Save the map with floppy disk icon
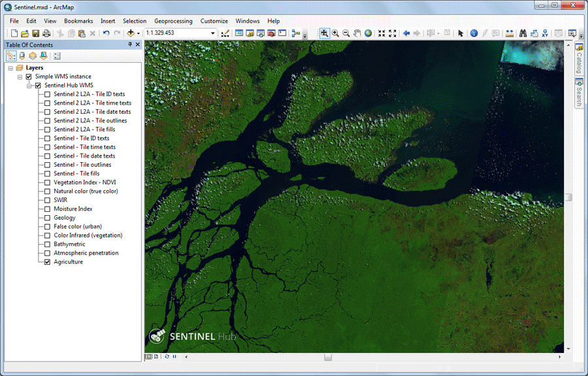The image size is (588, 376). tap(36, 33)
